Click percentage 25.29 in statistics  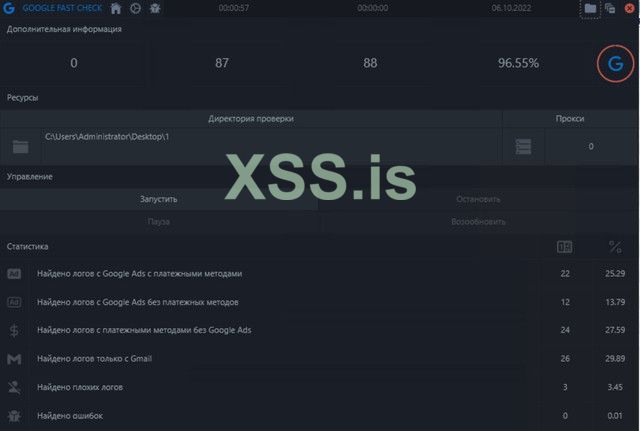tap(615, 273)
